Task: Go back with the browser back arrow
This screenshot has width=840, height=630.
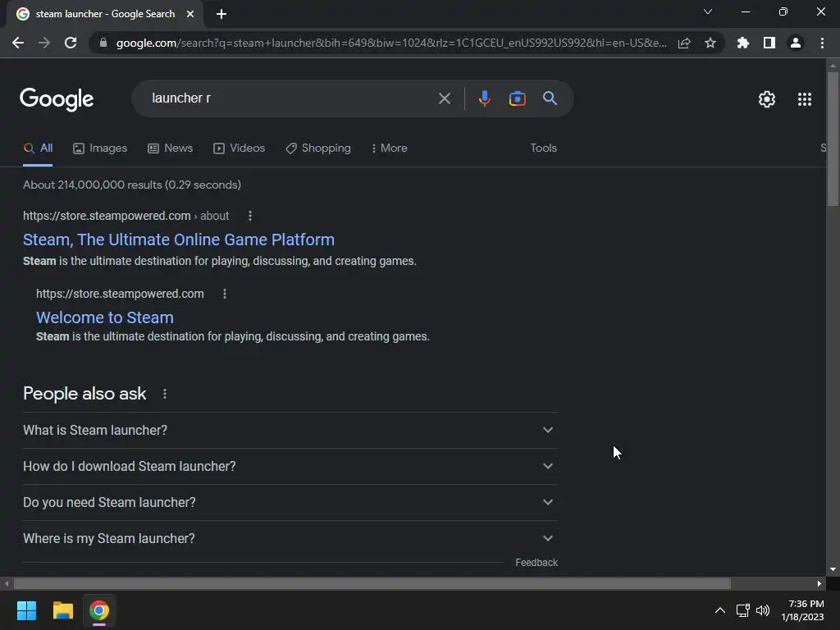Action: tap(18, 43)
